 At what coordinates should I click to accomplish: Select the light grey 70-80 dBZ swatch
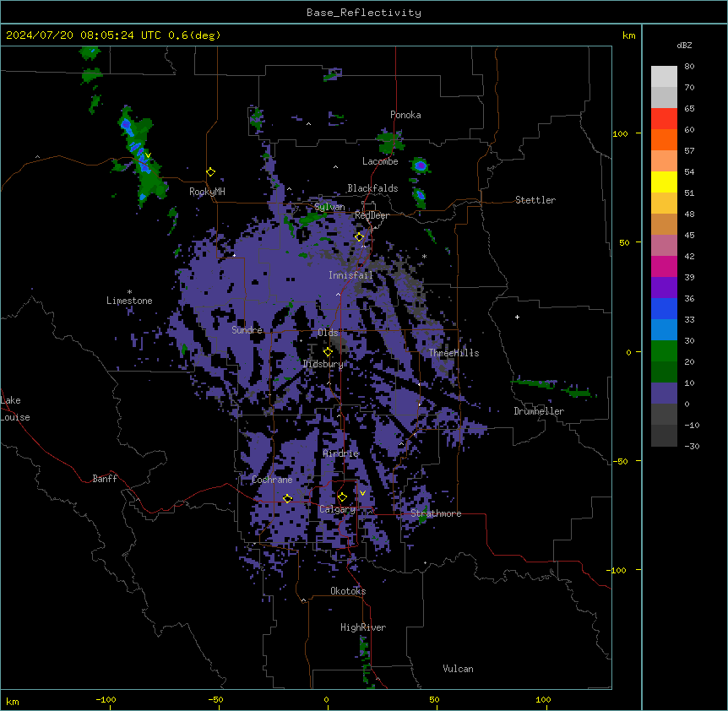(664, 77)
